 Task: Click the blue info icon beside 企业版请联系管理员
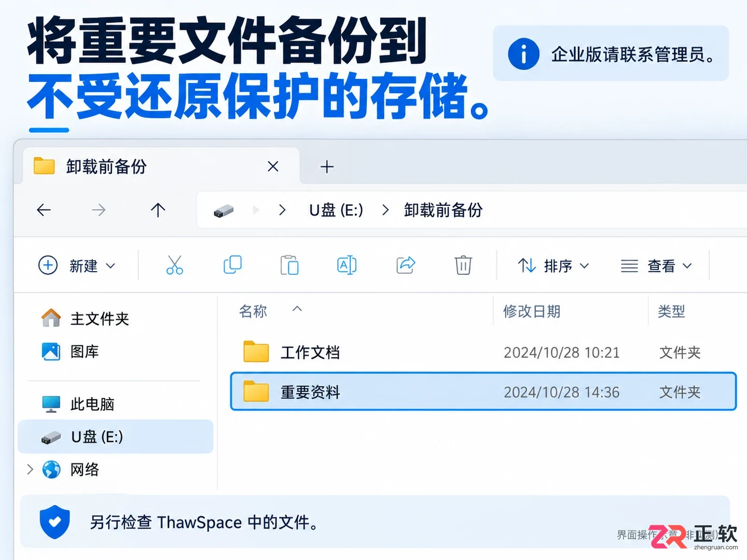tap(524, 54)
